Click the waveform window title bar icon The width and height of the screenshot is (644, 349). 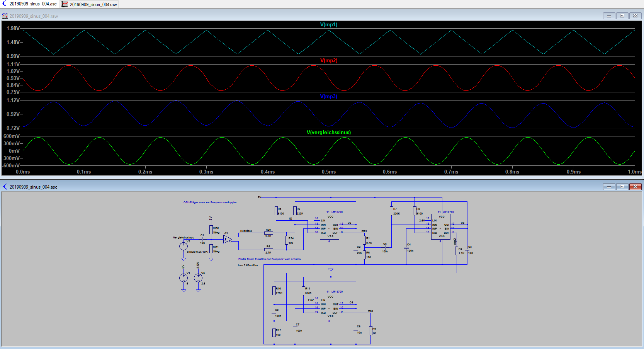click(5, 16)
